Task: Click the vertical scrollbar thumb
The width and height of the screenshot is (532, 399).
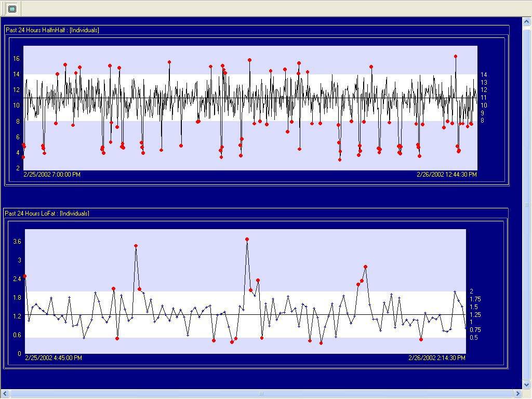Action: (527, 205)
